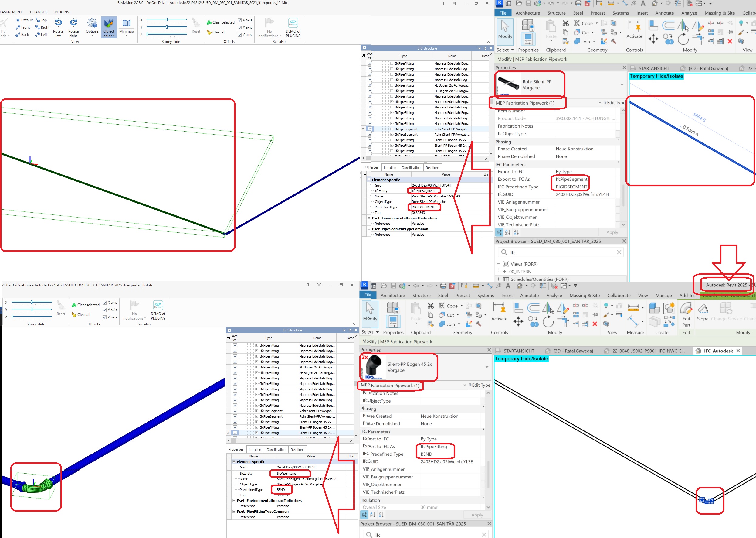Click the Clear selected button in top window

click(x=220, y=22)
